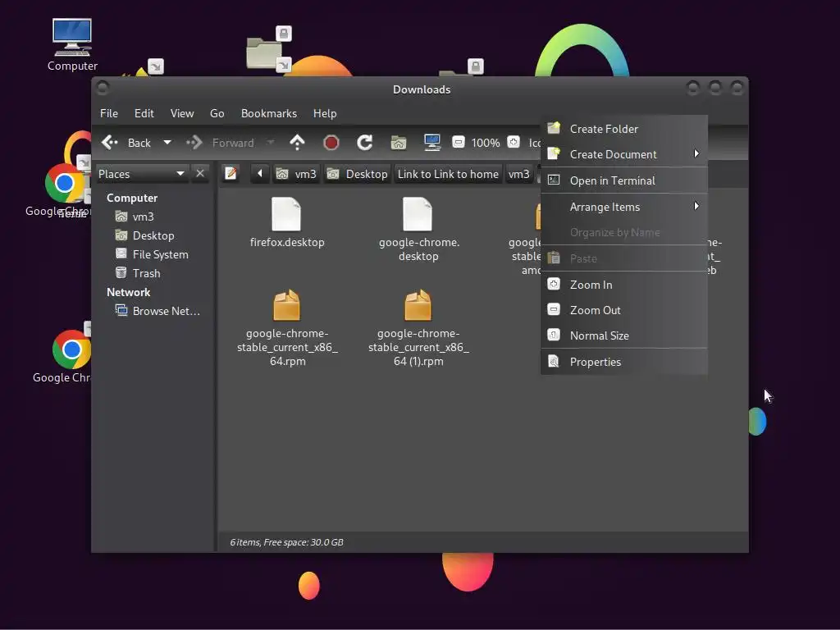Close the Places sidebar pane
The height and width of the screenshot is (630, 840).
coord(200,174)
